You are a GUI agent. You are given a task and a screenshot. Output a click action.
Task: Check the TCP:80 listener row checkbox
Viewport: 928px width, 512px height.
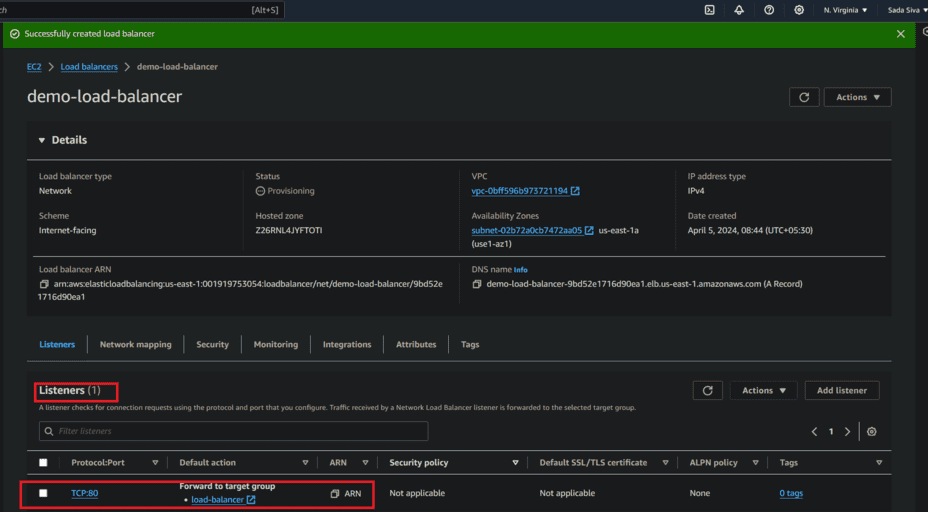[43, 493]
